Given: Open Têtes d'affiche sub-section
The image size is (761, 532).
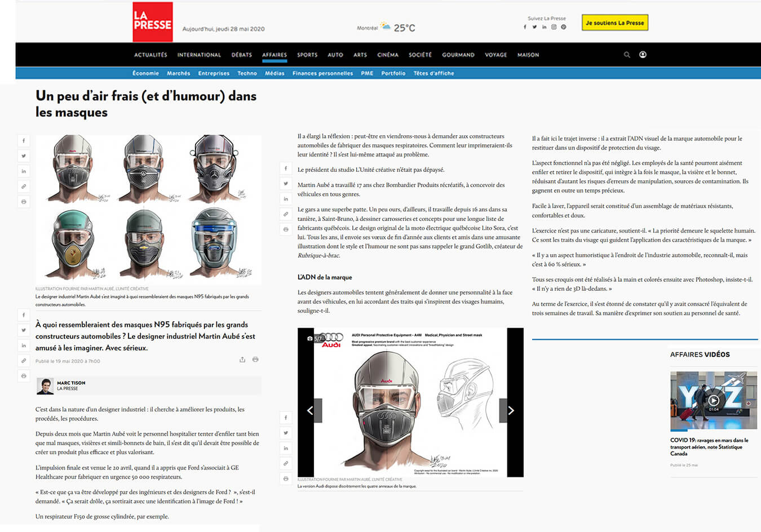Looking at the screenshot, I should point(433,73).
